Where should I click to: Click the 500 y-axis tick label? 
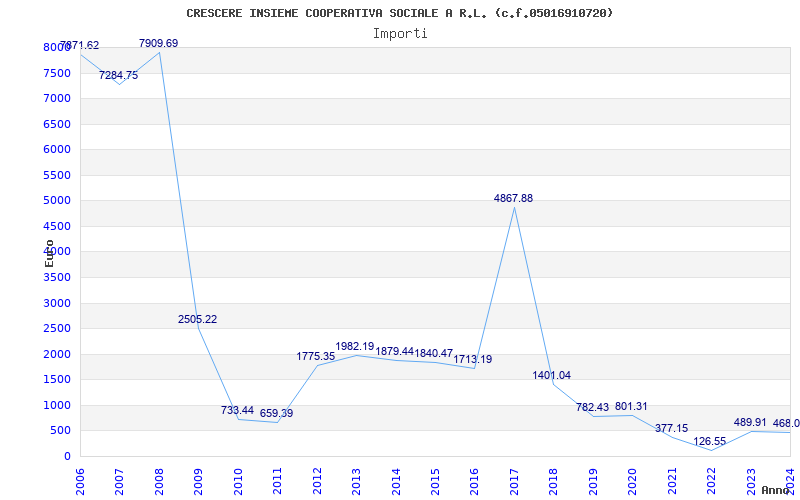pyautogui.click(x=61, y=431)
